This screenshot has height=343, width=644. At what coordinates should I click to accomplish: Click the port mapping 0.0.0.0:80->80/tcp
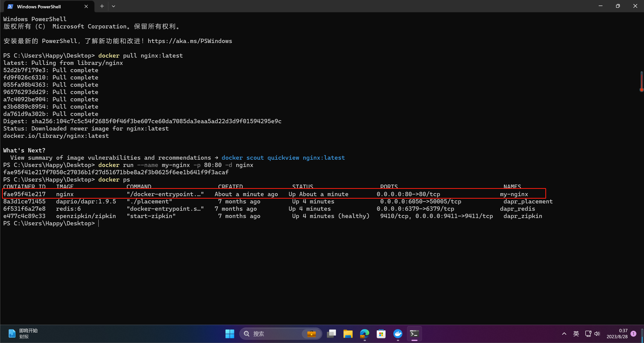[408, 194]
